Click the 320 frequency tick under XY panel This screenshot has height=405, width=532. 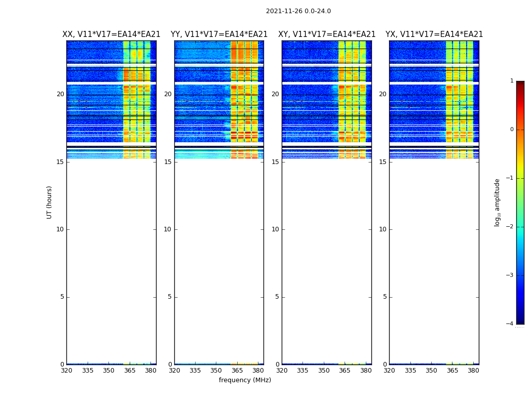[x=282, y=371]
